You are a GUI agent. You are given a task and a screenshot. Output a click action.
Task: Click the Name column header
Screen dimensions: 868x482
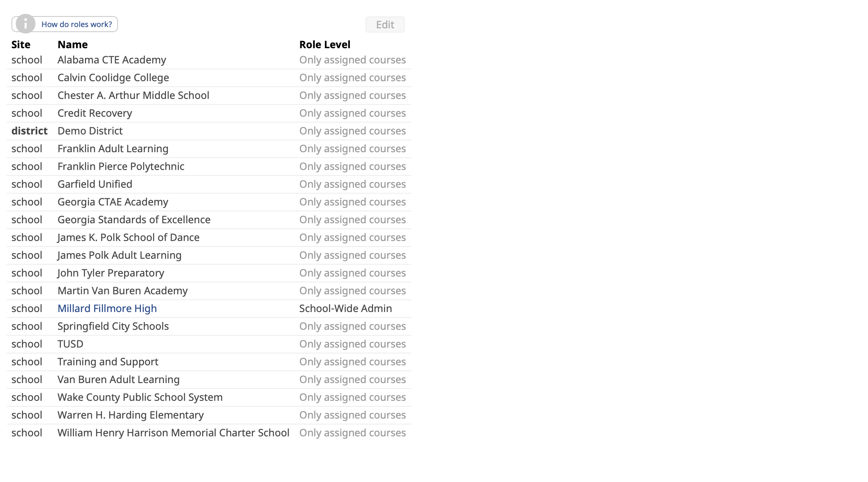[x=73, y=45]
